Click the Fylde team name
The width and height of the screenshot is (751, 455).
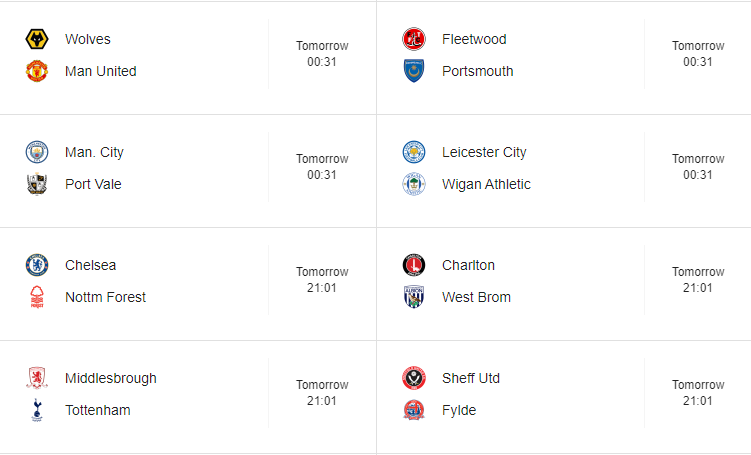coord(459,410)
